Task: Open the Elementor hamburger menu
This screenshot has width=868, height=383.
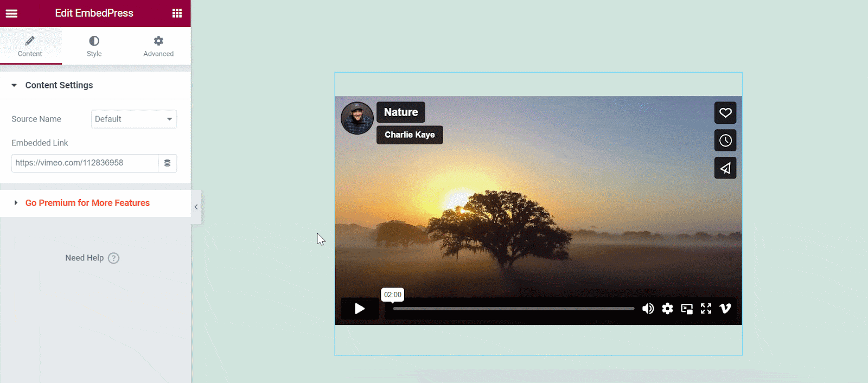Action: pos(11,14)
